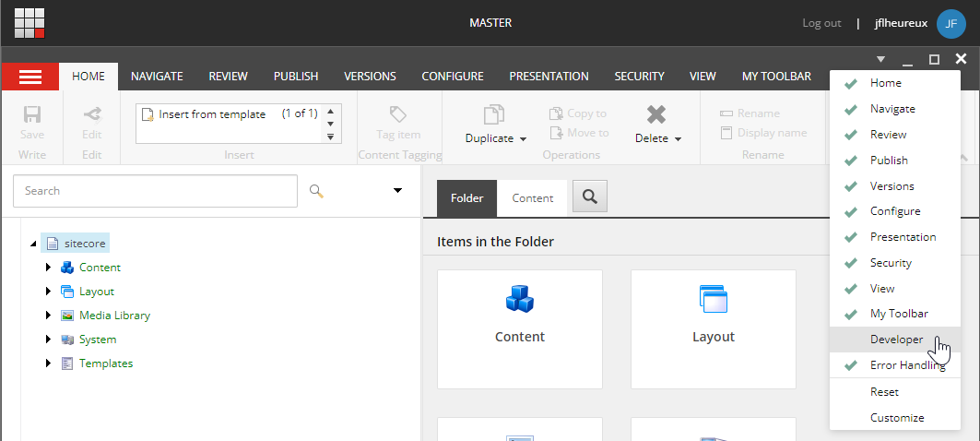
Task: Expand the Content tree node arrow
Action: point(48,268)
